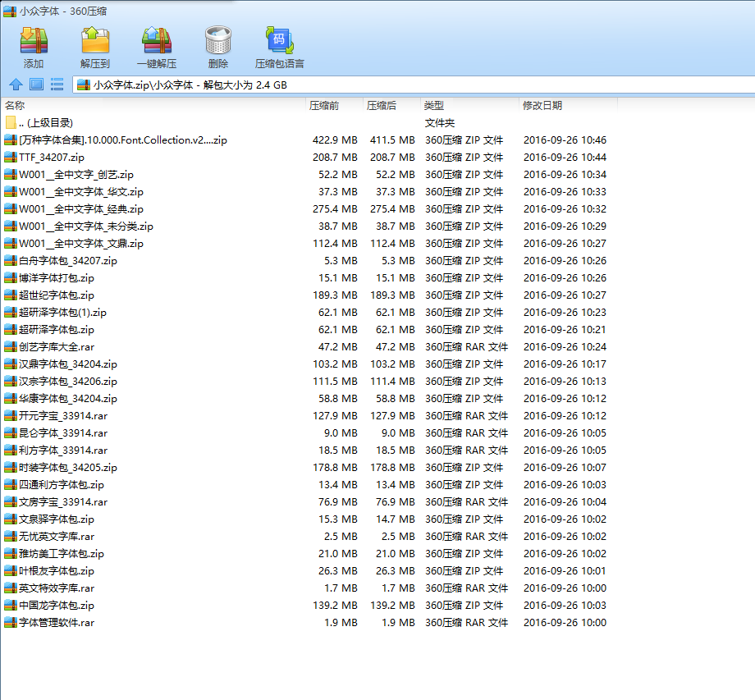The width and height of the screenshot is (755, 700).
Task: Sort by 修改日期 column header
Action: pyautogui.click(x=568, y=105)
